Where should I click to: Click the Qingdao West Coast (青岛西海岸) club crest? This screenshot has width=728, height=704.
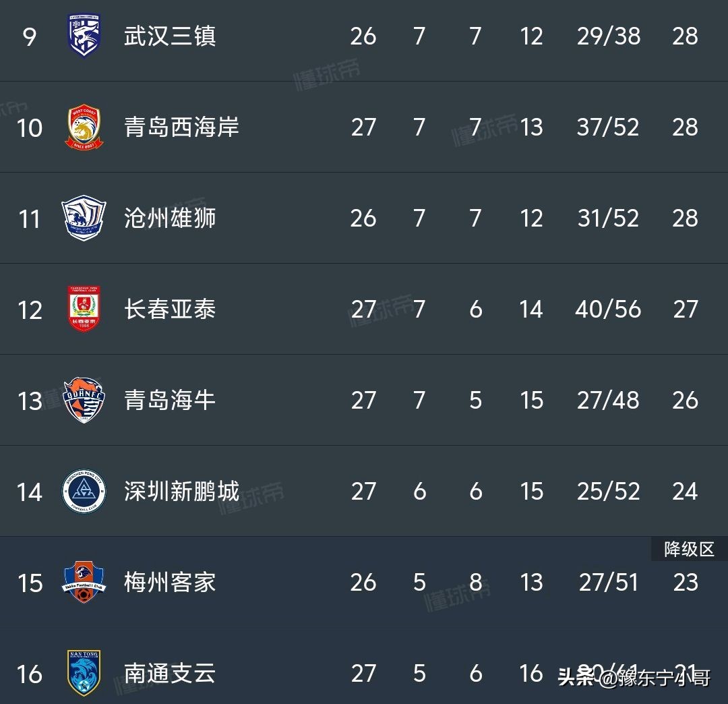pyautogui.click(x=84, y=127)
